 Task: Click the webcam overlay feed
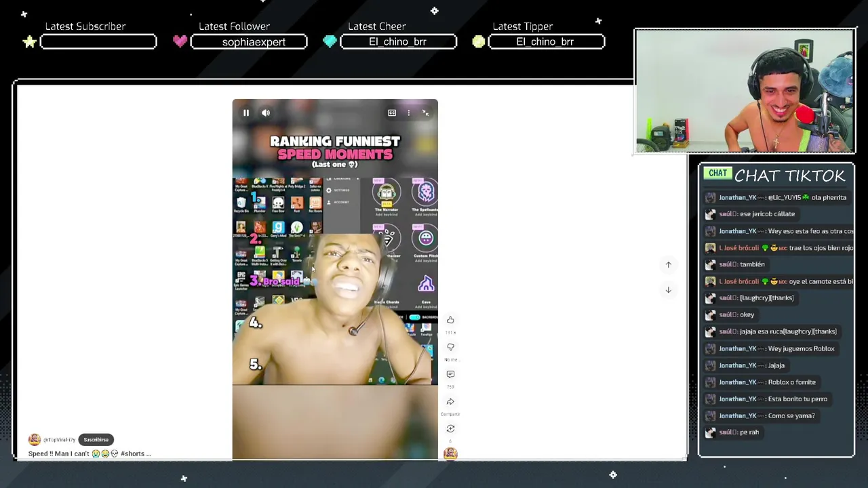point(745,91)
